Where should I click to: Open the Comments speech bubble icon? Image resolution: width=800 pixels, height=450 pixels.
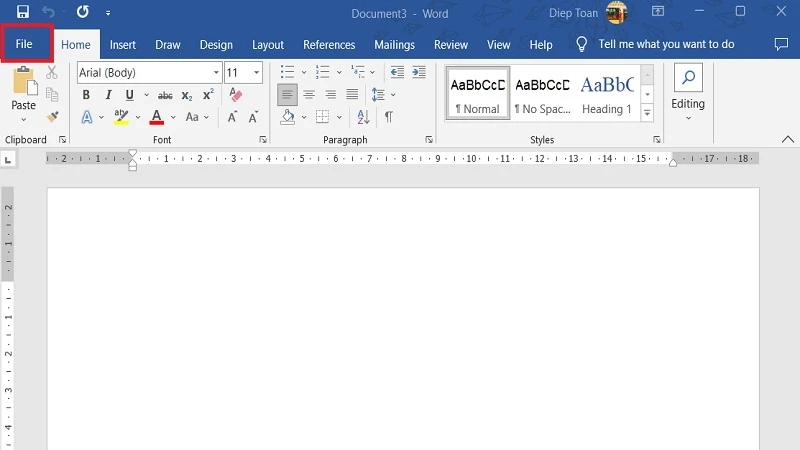(x=781, y=44)
